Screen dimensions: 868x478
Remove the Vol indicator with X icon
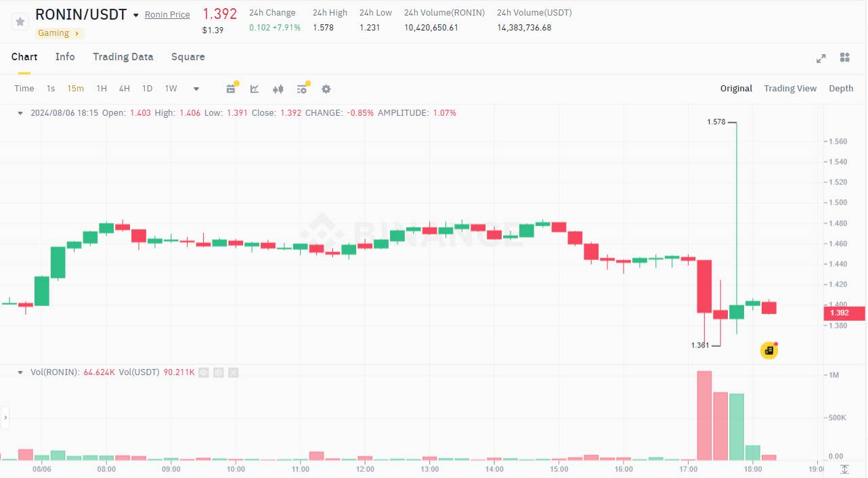click(x=233, y=372)
